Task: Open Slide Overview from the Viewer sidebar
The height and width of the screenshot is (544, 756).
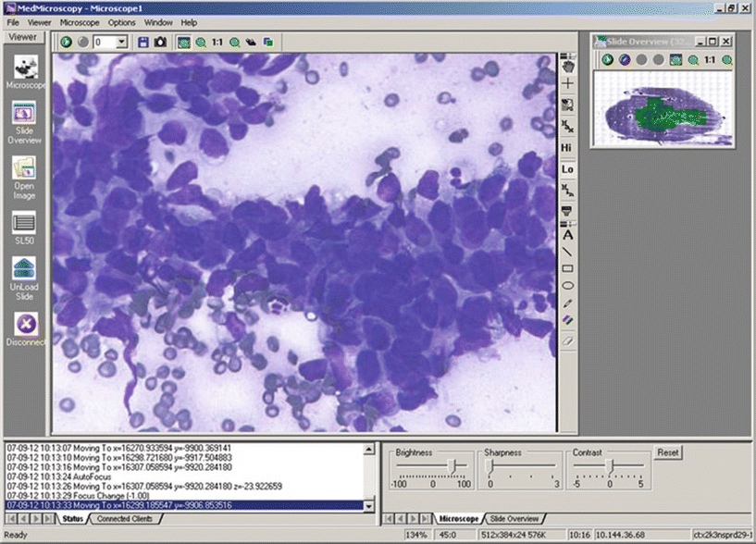Action: coord(24,122)
